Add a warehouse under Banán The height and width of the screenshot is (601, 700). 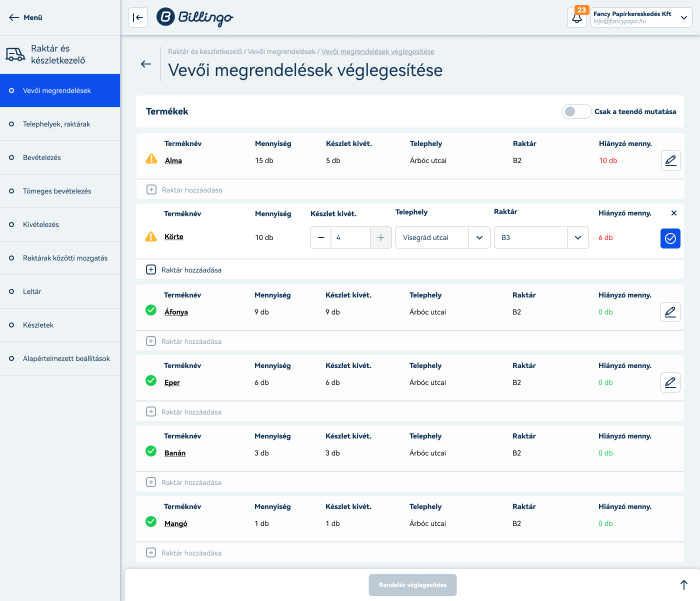183,482
